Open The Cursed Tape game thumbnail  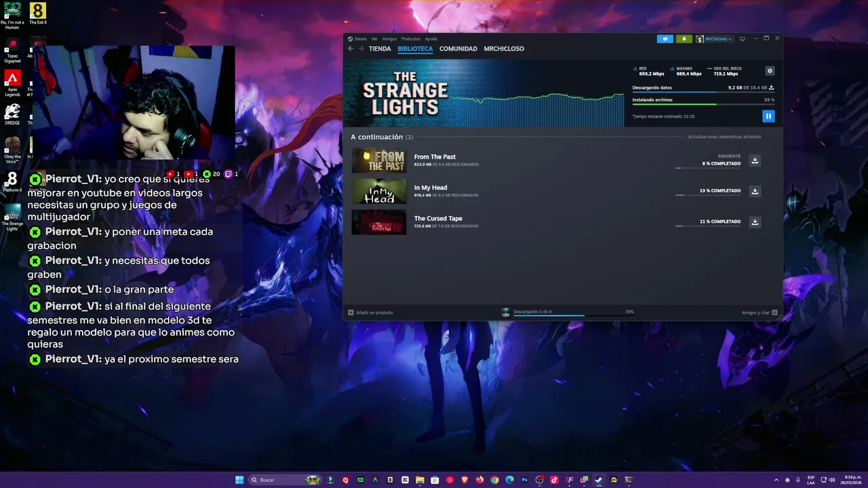379,222
